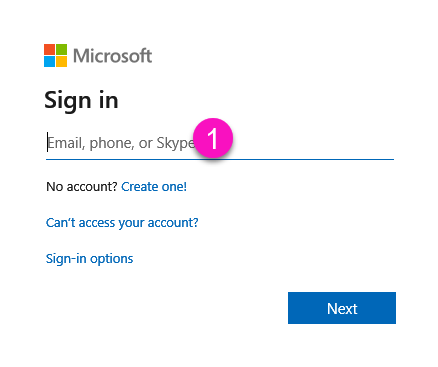Click the empty field area right of the marker
The image size is (438, 367).
[x=313, y=143]
